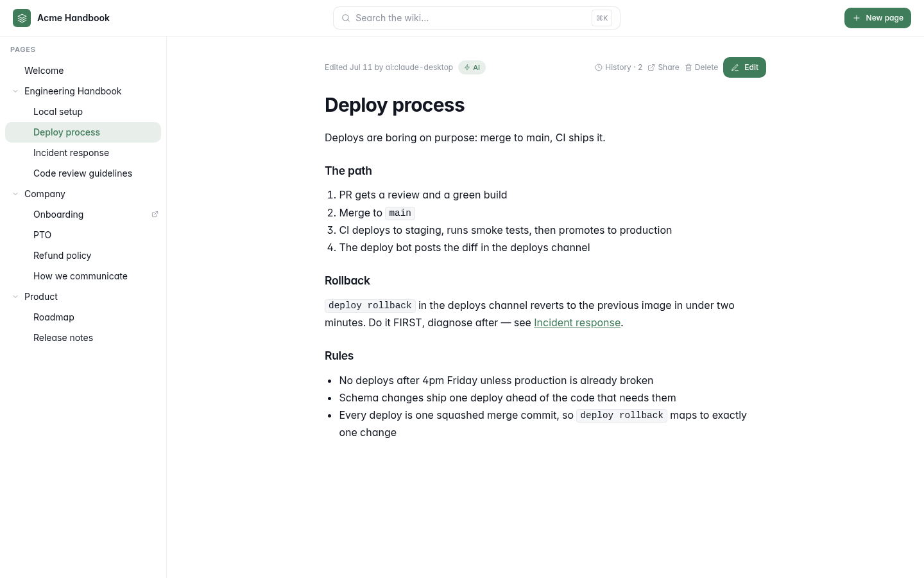924x578 pixels.
Task: Click the Acme Handbook logo icon
Action: pyautogui.click(x=22, y=18)
